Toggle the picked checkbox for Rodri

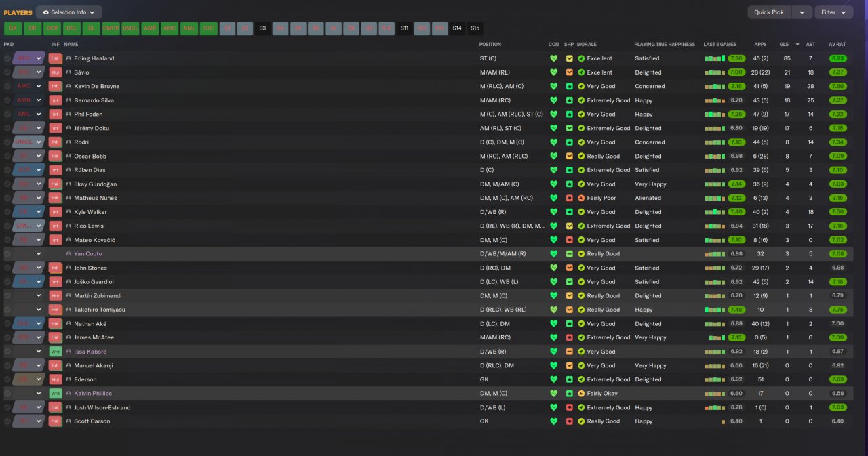coord(7,142)
